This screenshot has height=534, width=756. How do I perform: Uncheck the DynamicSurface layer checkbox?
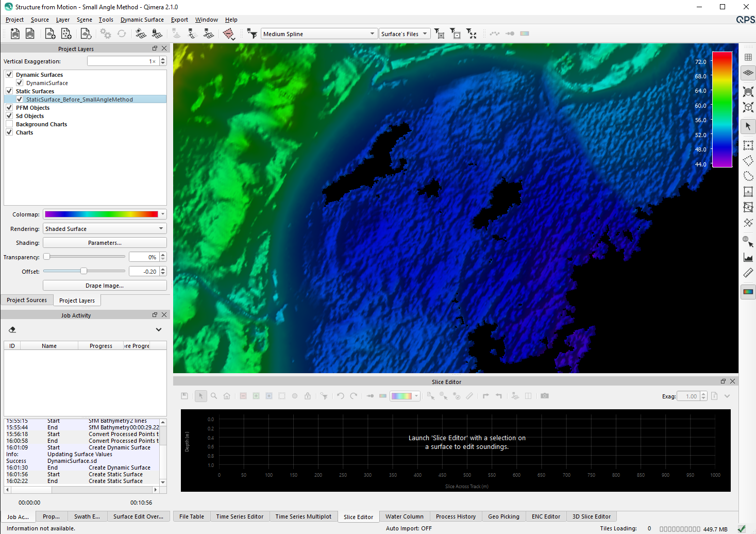click(x=20, y=82)
